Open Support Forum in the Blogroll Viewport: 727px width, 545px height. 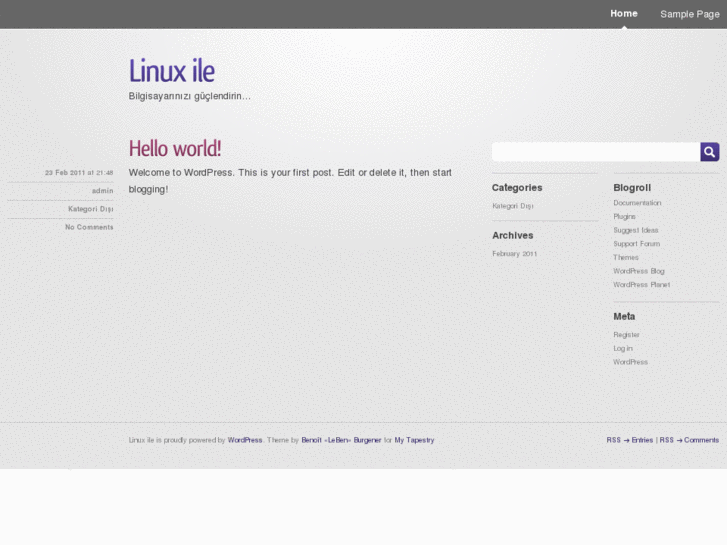637,244
